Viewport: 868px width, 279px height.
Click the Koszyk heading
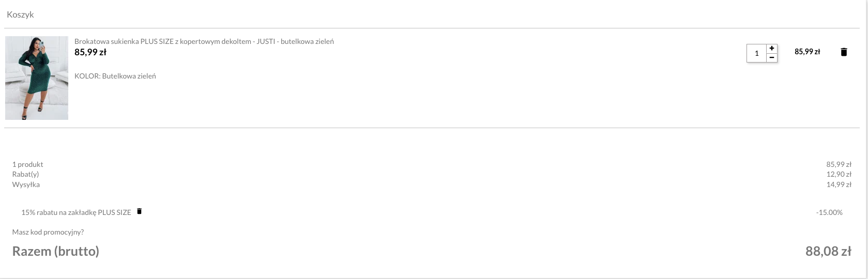[20, 14]
